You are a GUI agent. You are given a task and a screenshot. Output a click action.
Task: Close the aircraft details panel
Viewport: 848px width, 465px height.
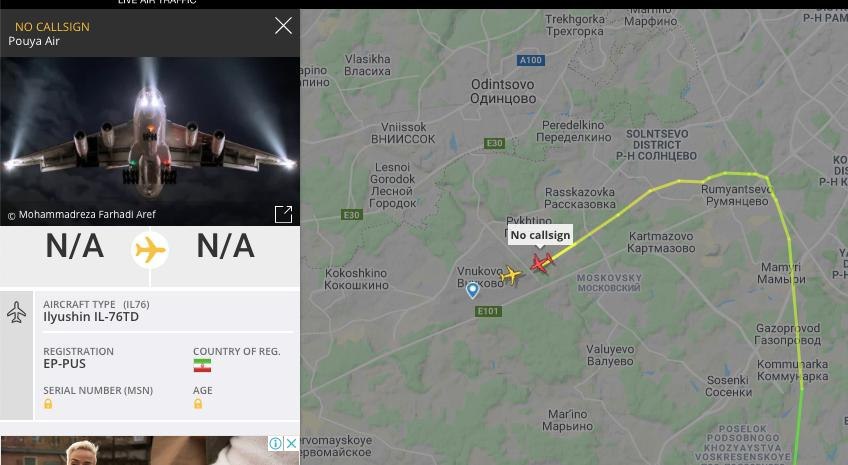283,25
